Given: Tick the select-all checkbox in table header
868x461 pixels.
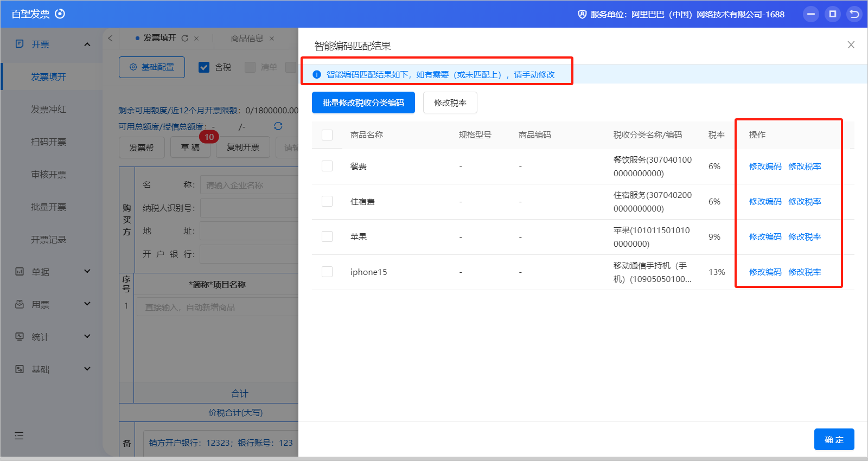Looking at the screenshot, I should pos(327,135).
